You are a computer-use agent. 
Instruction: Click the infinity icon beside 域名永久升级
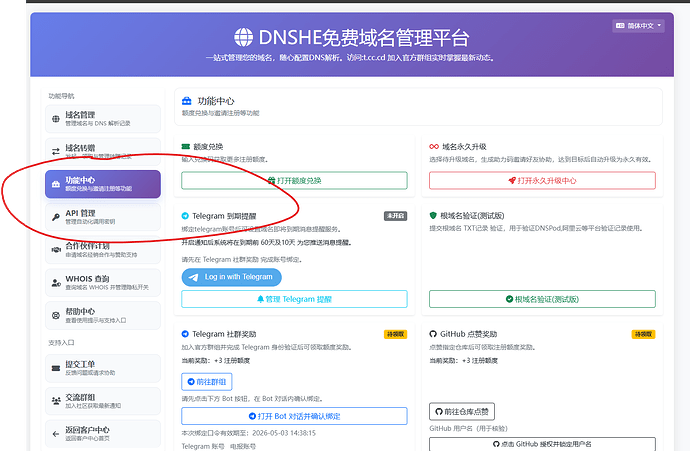click(434, 147)
